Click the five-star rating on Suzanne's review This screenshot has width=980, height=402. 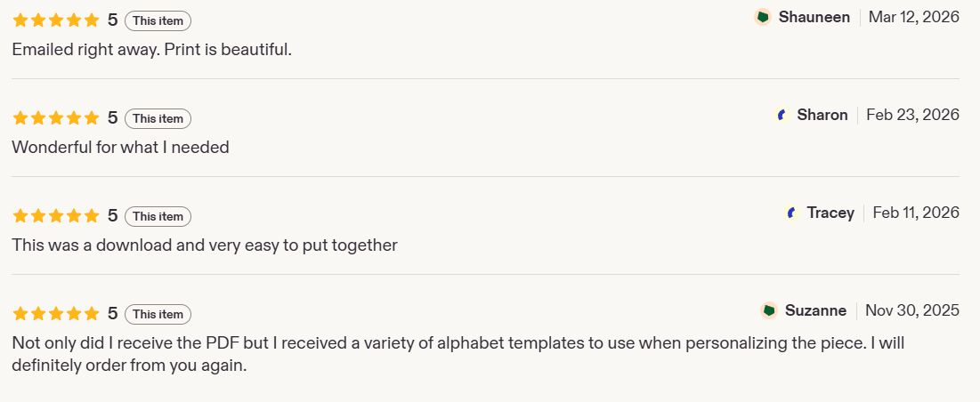(55, 313)
